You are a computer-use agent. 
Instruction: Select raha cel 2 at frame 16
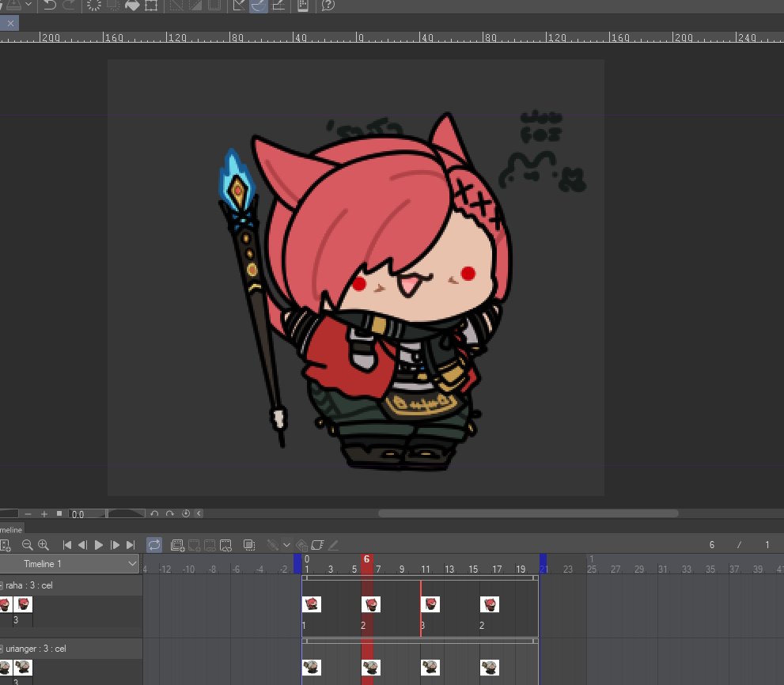click(490, 604)
